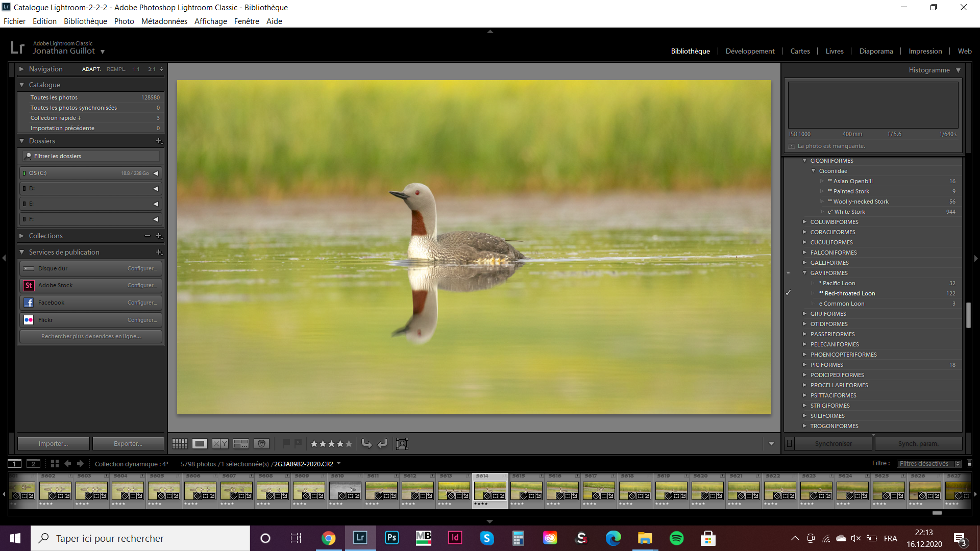
Task: Expand the Navigation panel
Action: coord(21,69)
